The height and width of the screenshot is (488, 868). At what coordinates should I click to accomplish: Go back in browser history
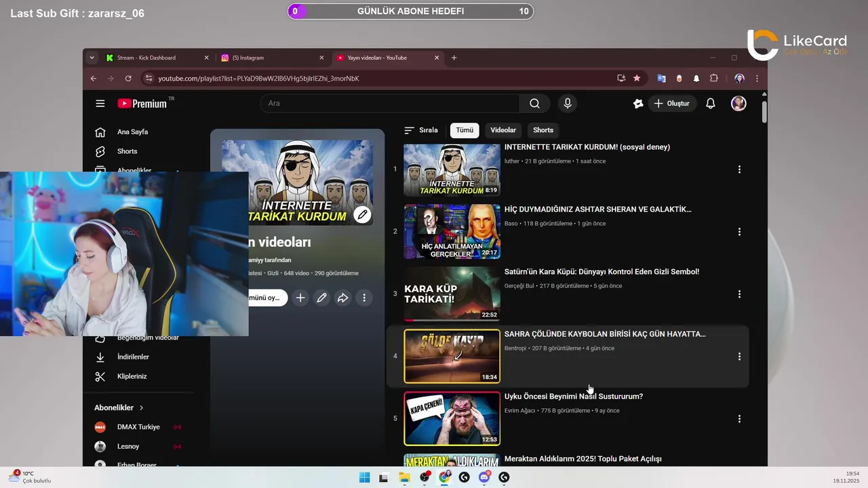tap(94, 79)
